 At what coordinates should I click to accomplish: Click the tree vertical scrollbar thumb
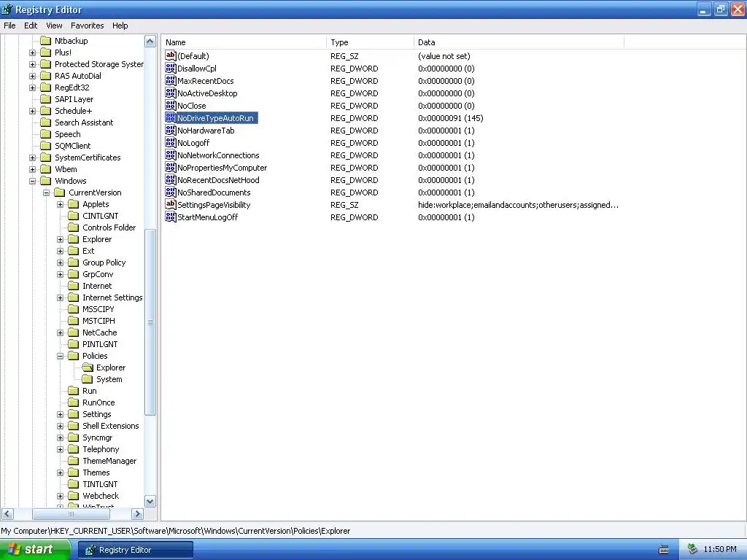point(150,322)
